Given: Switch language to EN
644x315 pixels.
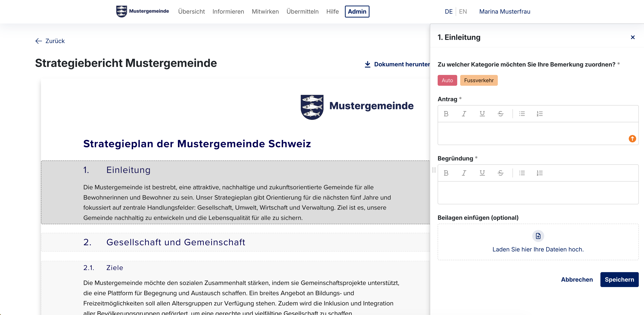Looking at the screenshot, I should tap(463, 12).
